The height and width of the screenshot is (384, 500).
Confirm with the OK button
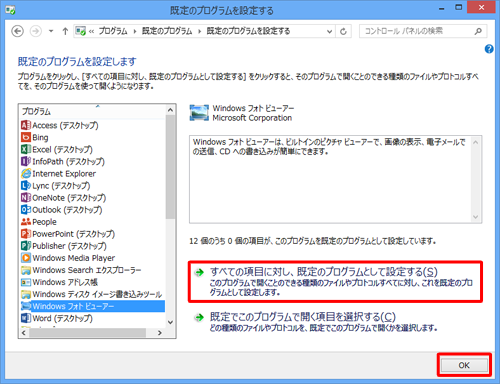click(464, 365)
